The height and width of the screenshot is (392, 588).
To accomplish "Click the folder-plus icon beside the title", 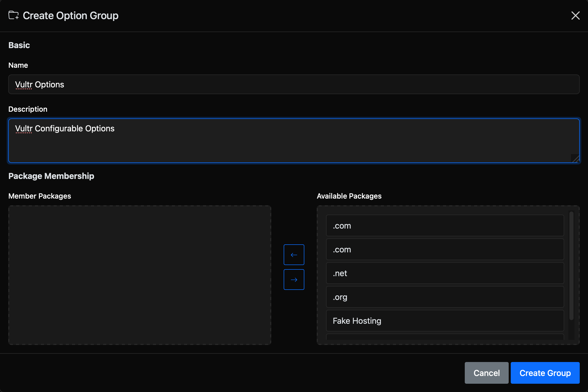I will [x=13, y=15].
